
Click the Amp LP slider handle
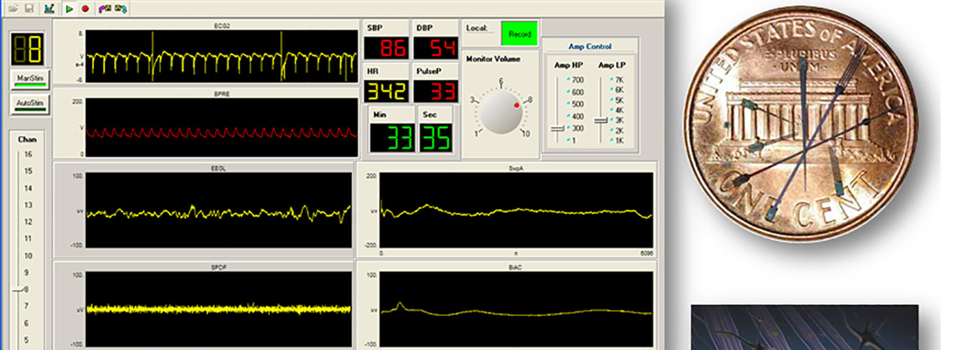(600, 121)
